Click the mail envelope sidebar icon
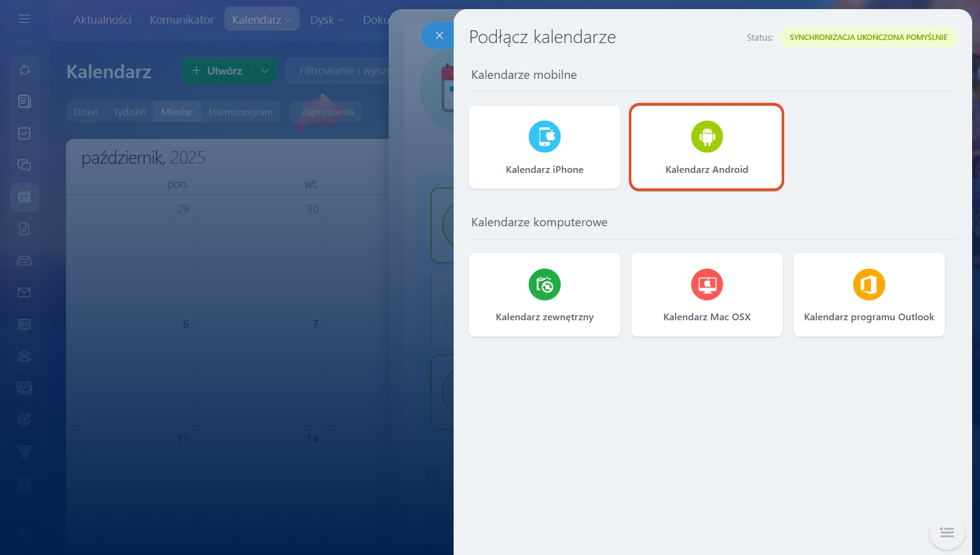Image resolution: width=980 pixels, height=555 pixels. (x=24, y=292)
